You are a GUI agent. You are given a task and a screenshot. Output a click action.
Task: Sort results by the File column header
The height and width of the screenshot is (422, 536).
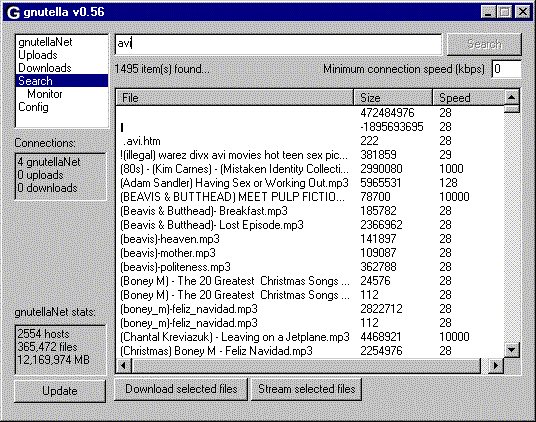click(x=234, y=98)
